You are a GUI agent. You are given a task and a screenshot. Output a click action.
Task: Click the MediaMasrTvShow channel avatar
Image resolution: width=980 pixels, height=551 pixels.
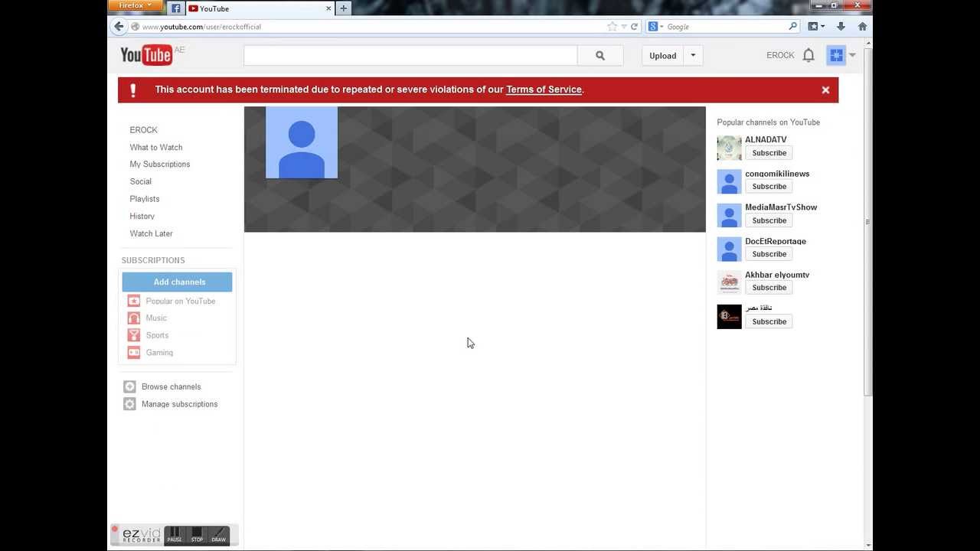click(730, 215)
